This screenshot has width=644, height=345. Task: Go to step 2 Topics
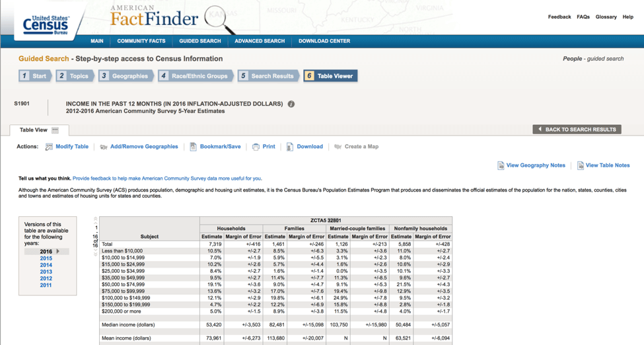(75, 76)
